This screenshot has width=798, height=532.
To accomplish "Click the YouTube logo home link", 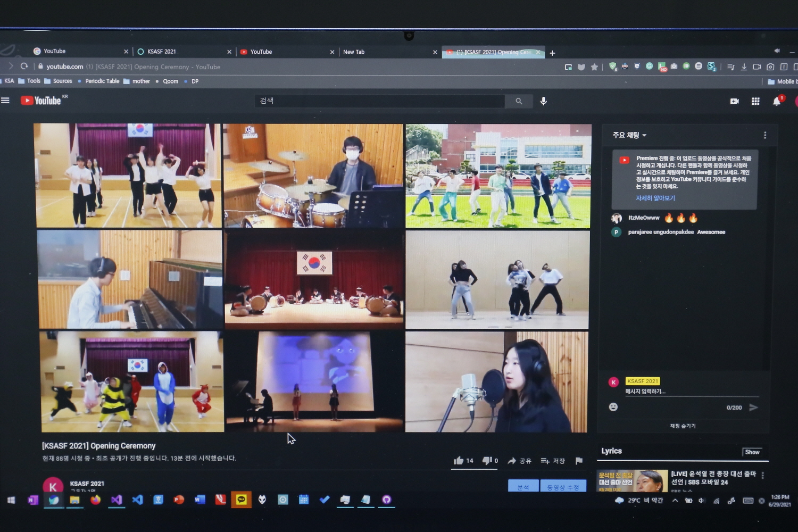I will pos(41,101).
